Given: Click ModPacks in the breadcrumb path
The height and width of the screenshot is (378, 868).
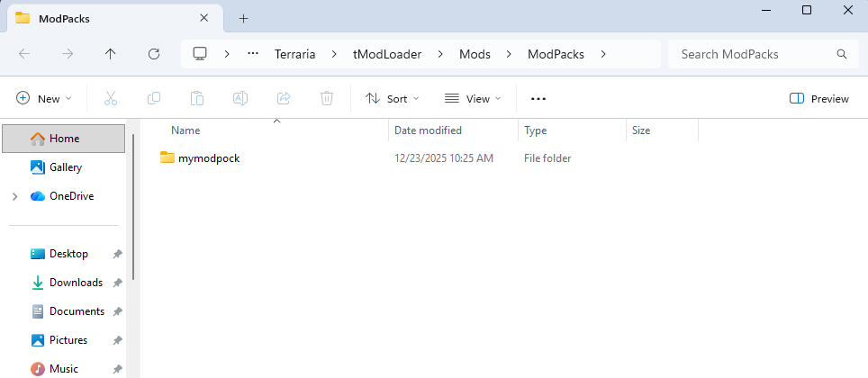Looking at the screenshot, I should click(x=556, y=54).
